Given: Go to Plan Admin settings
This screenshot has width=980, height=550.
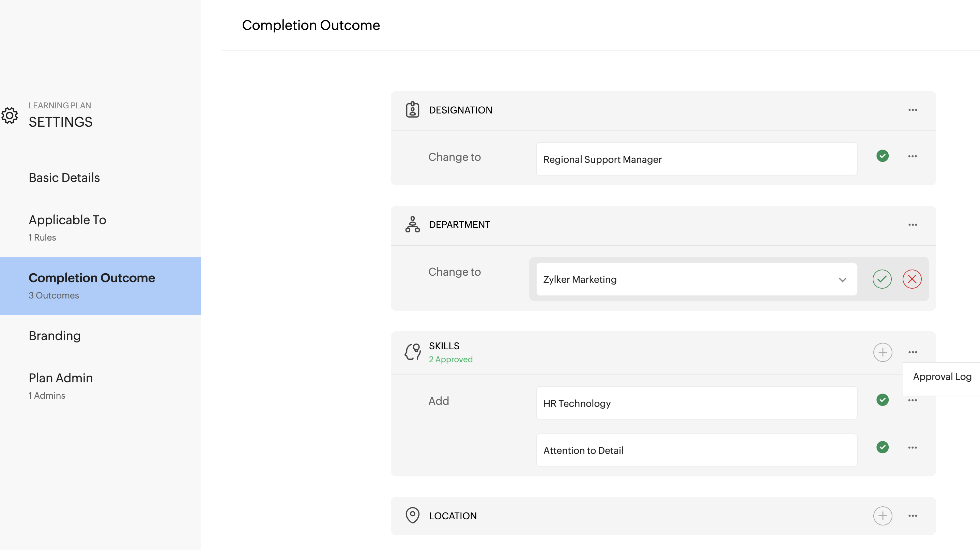Looking at the screenshot, I should (61, 378).
